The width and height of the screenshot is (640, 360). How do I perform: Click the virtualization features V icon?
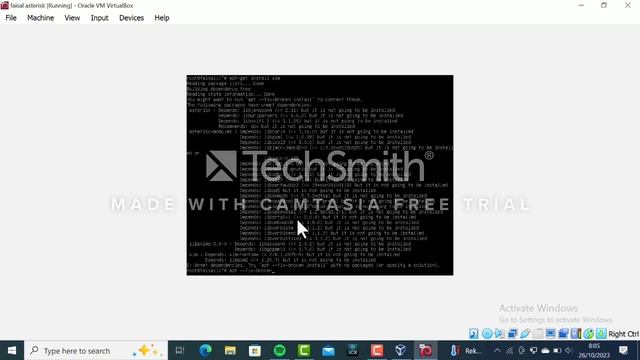[x=576, y=333]
